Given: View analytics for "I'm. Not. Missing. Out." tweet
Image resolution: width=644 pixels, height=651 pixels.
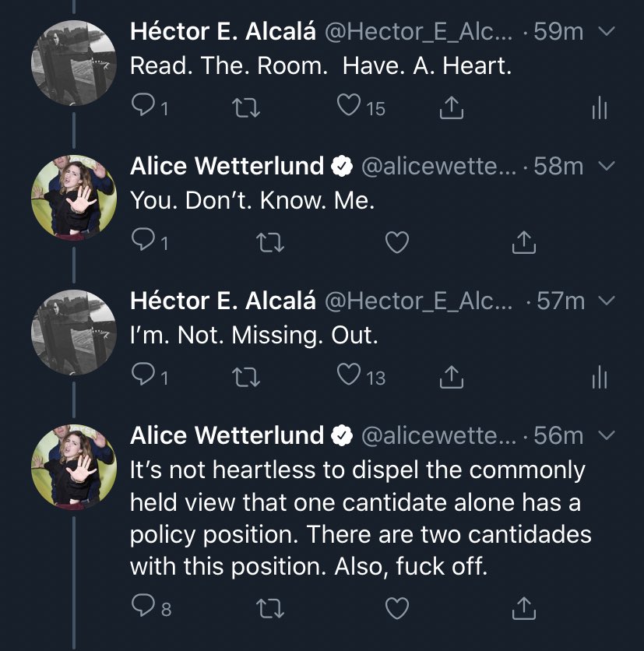Looking at the screenshot, I should (x=598, y=378).
